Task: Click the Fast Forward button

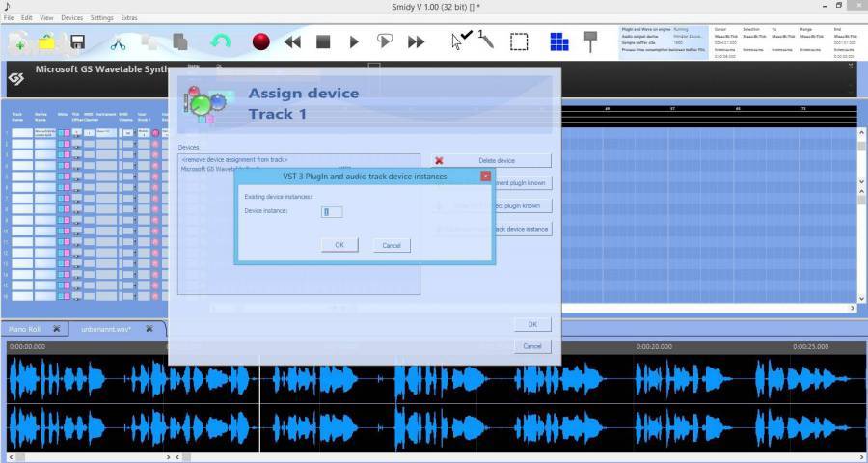Action: coord(417,41)
